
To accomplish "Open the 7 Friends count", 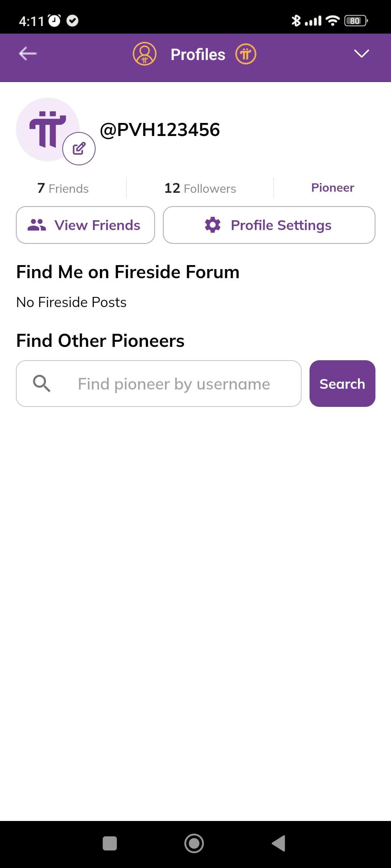I will point(63,188).
